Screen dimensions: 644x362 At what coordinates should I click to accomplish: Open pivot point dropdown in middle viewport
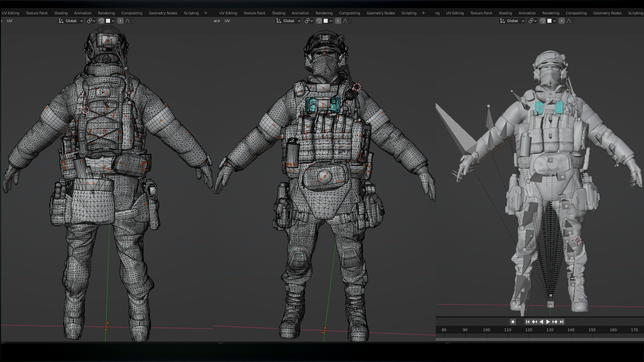pos(309,21)
